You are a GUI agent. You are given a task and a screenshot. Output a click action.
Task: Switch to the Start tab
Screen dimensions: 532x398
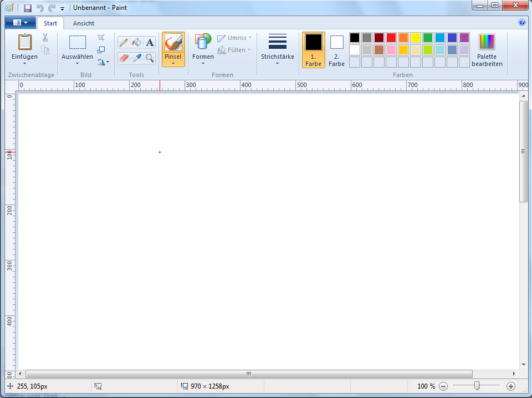50,23
